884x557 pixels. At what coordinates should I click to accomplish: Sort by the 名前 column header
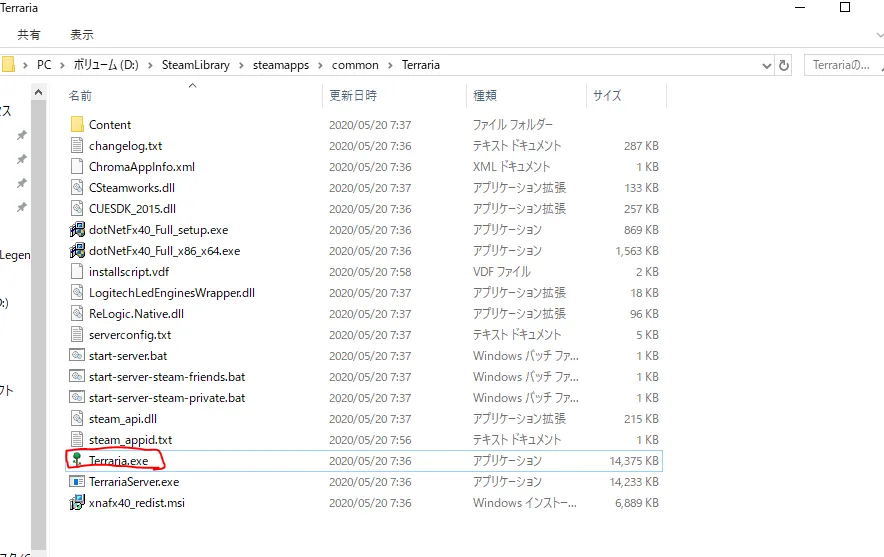(80, 96)
